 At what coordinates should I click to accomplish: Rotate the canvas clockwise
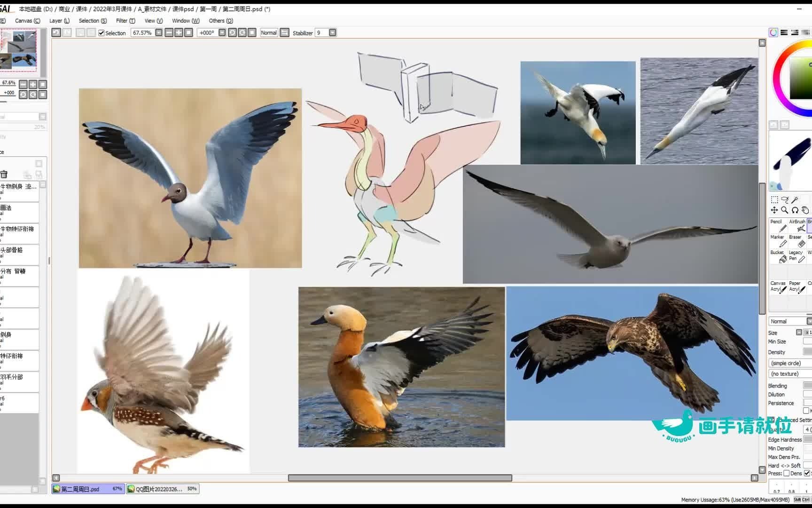[242, 32]
